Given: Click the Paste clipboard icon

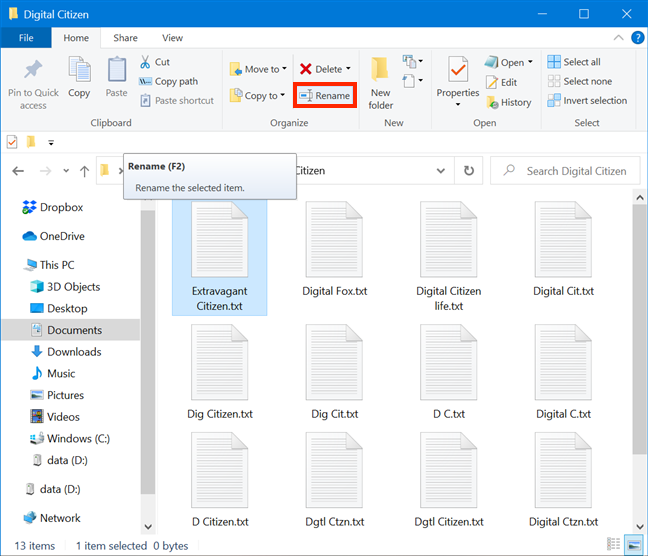Looking at the screenshot, I should 117,69.
